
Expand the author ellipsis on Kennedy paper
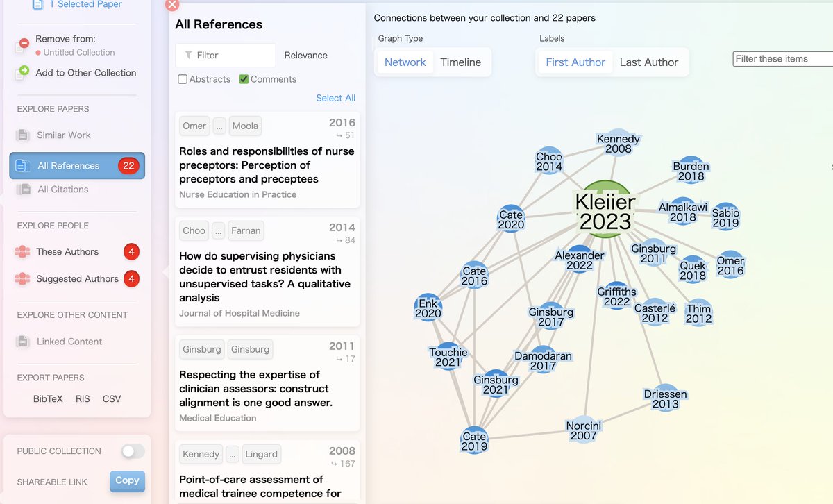[233, 454]
